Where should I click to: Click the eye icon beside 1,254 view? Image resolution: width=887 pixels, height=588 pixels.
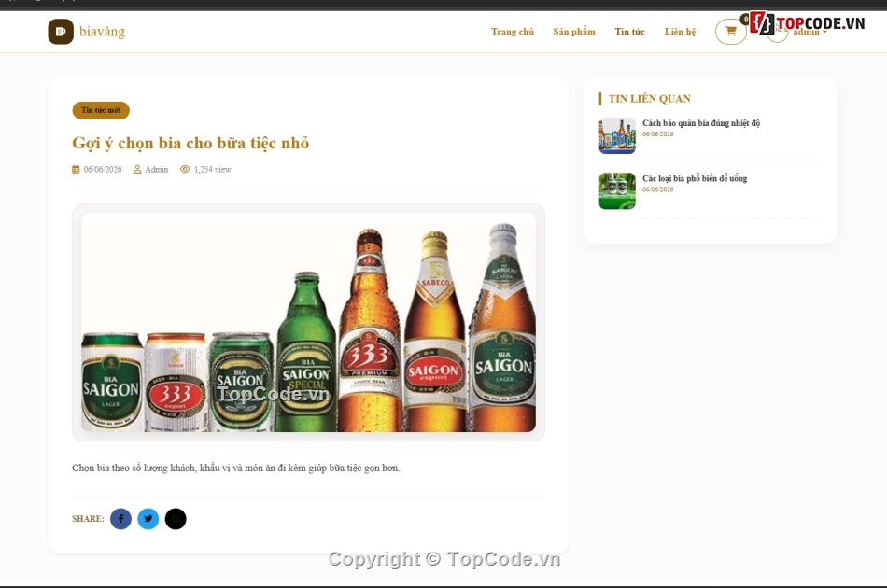pos(185,169)
